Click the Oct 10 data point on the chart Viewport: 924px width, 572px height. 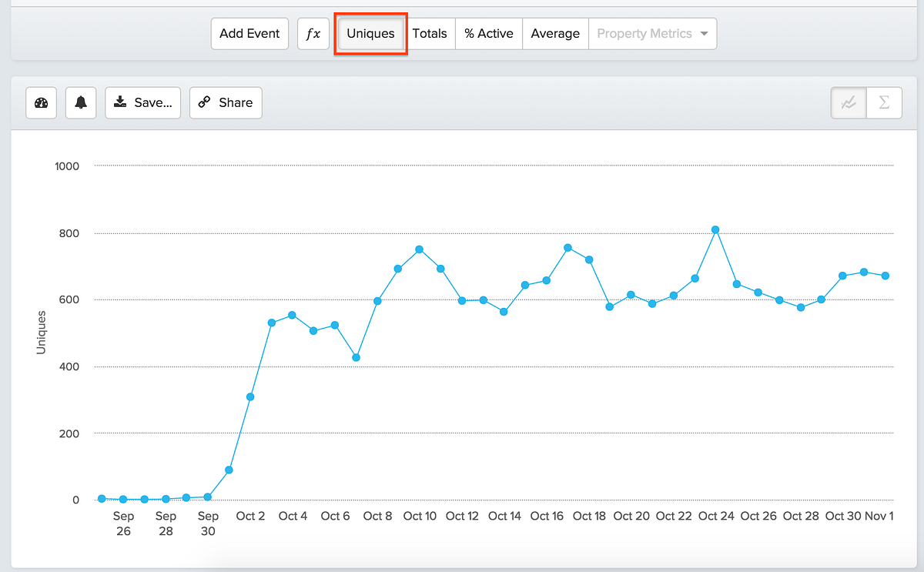(420, 249)
